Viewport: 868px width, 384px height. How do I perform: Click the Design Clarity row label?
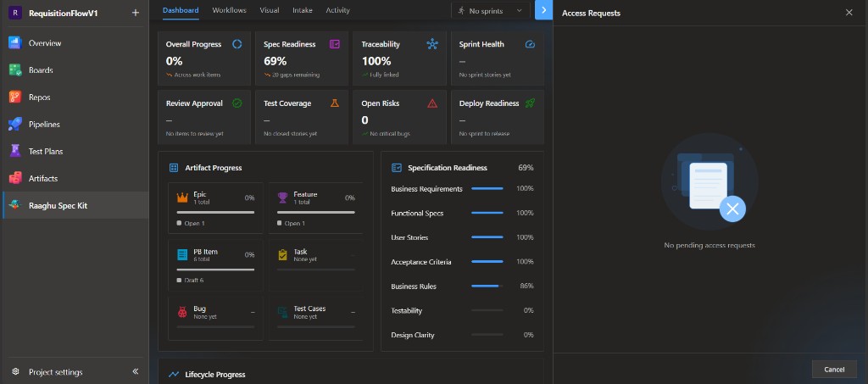(413, 336)
